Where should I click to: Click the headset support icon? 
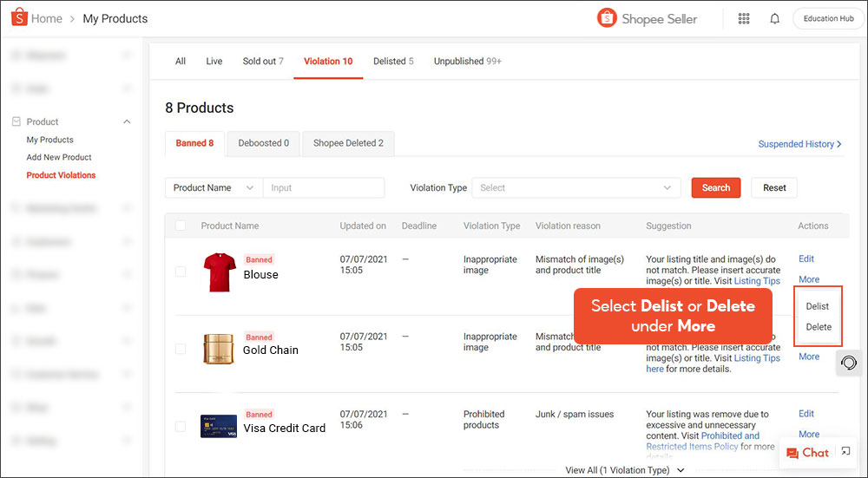tap(849, 363)
